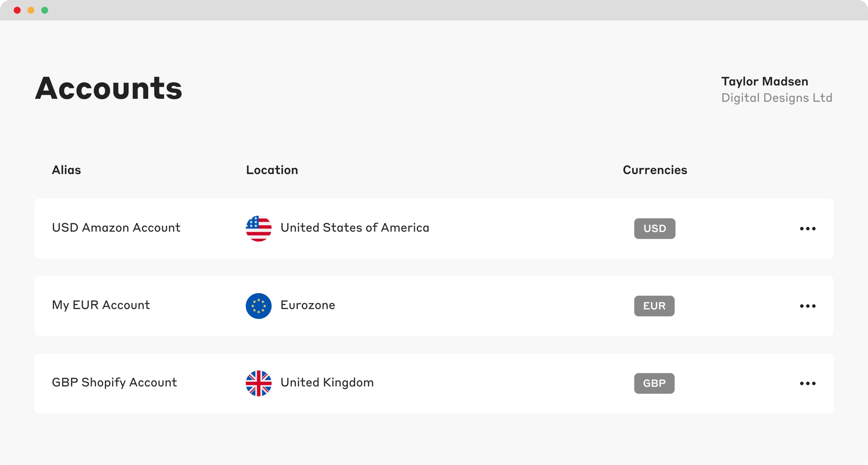Click the United States of America location text
868x465 pixels.
(x=355, y=228)
